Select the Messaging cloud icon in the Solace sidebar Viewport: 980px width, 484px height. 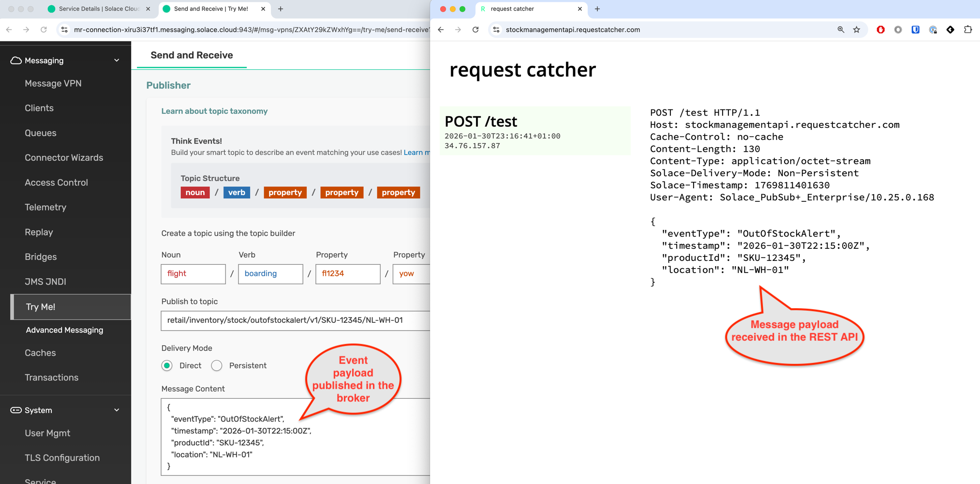[x=15, y=60]
